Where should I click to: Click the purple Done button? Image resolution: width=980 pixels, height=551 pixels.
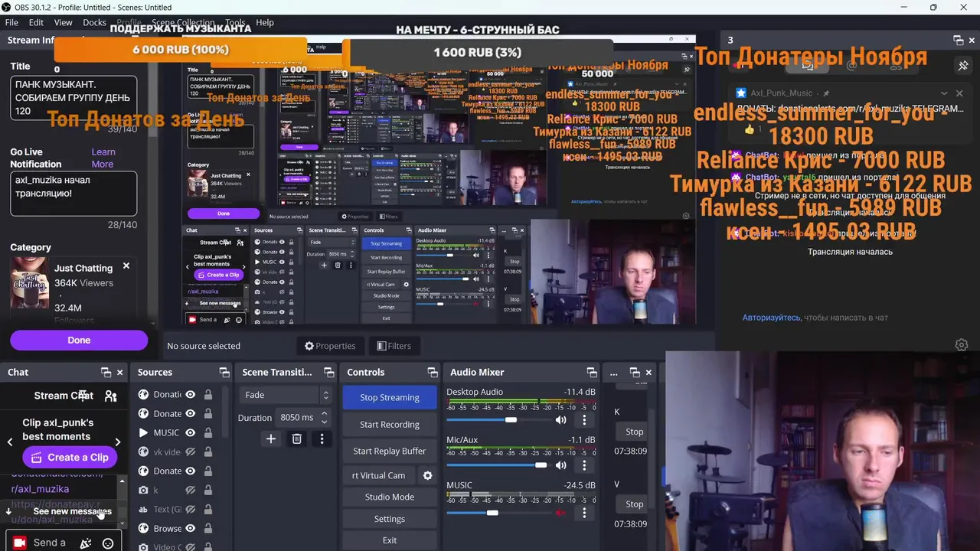click(x=79, y=340)
